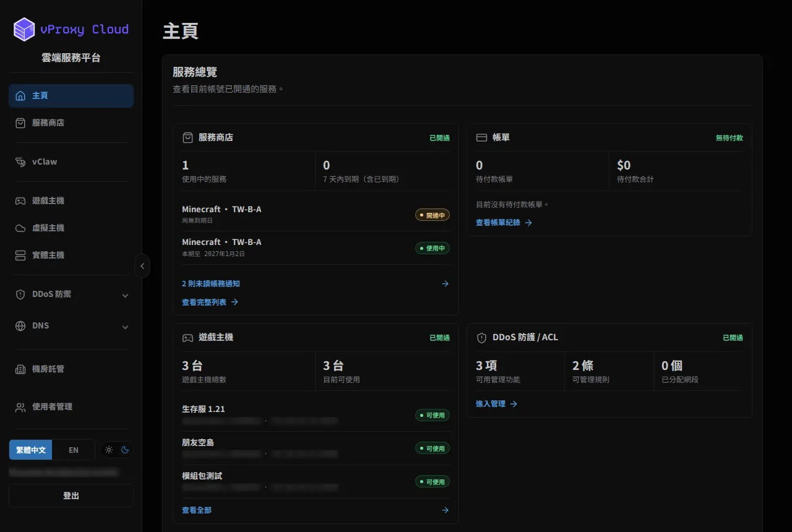
Task: Open 服務商店 in the sidebar menu
Action: (71, 123)
